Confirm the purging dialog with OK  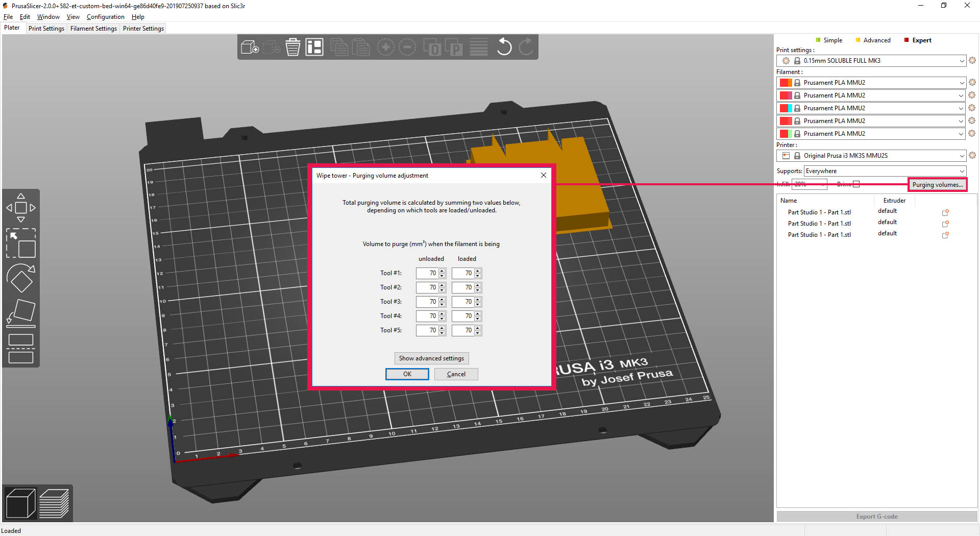click(x=407, y=374)
